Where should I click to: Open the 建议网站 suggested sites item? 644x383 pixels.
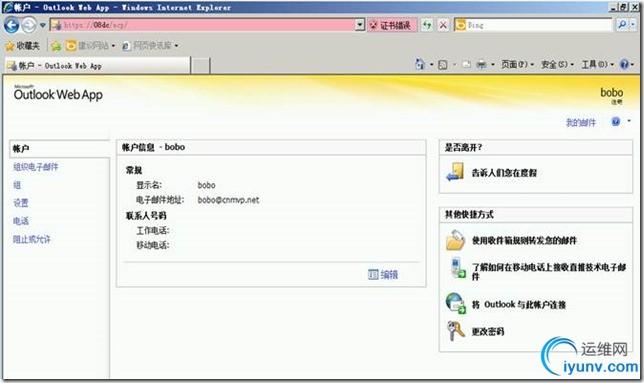[90, 46]
